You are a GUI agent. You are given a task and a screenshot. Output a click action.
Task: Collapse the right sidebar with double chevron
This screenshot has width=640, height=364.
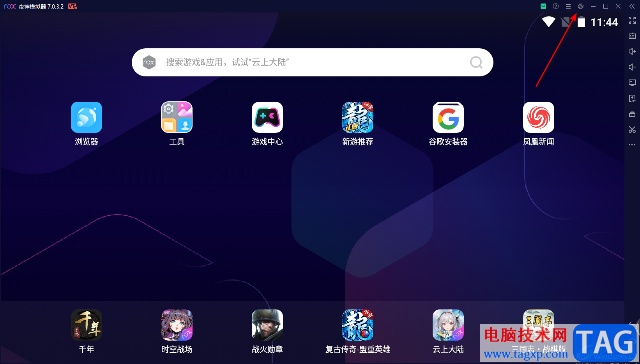632,6
